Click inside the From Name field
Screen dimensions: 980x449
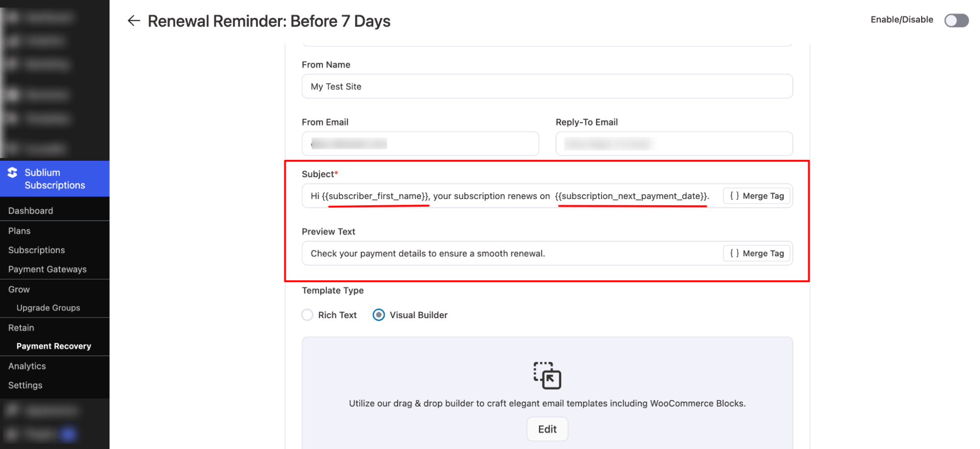(547, 86)
